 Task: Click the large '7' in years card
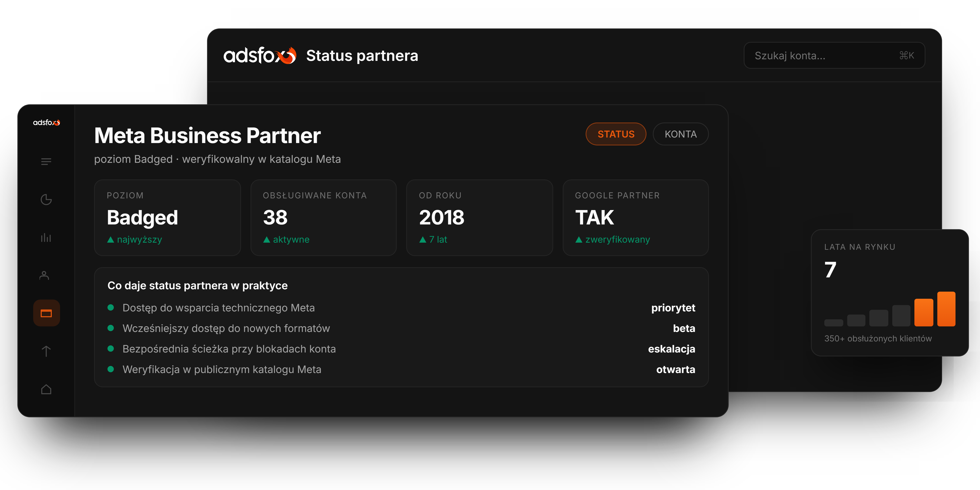tap(830, 269)
